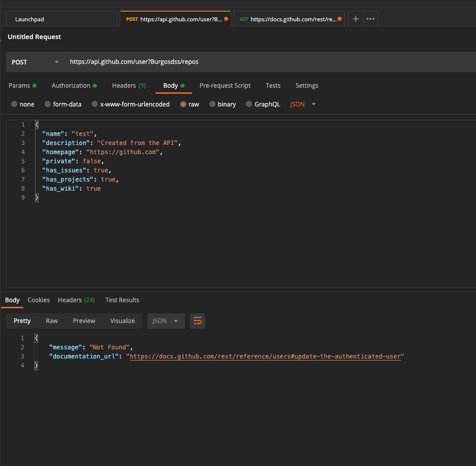
Task: Switch response view to Visualize
Action: click(x=122, y=321)
